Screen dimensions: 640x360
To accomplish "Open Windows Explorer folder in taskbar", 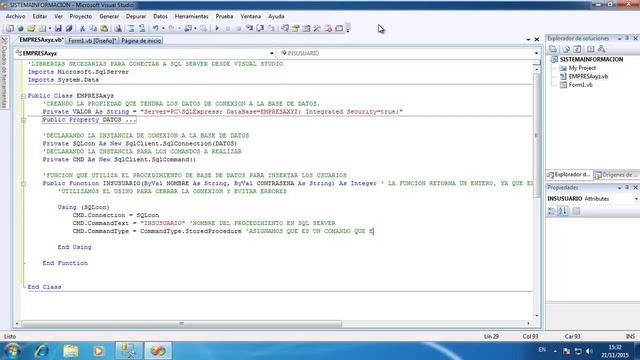I will [71, 351].
